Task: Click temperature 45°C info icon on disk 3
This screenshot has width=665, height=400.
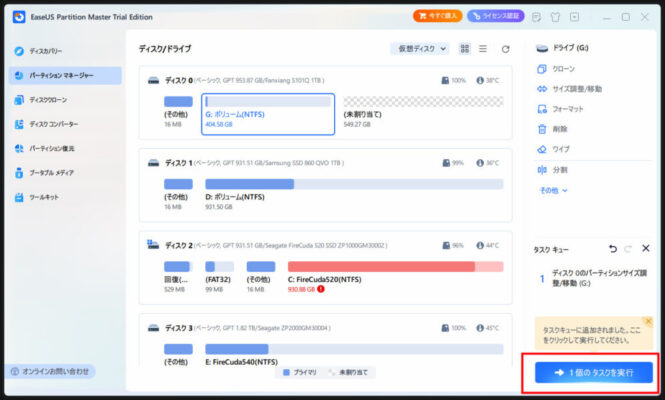Action: [480, 328]
